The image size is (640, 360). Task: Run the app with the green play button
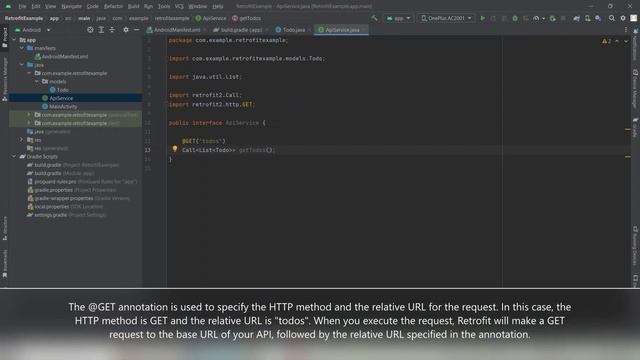[482, 18]
